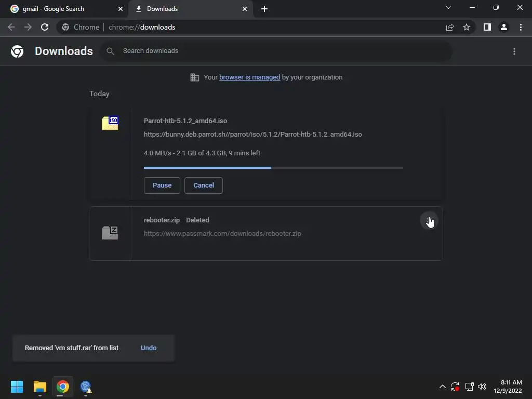Viewport: 532px width, 399px height.
Task: Click the Parrot-htb-5.1.2_amd64.iso file name
Action: click(185, 121)
